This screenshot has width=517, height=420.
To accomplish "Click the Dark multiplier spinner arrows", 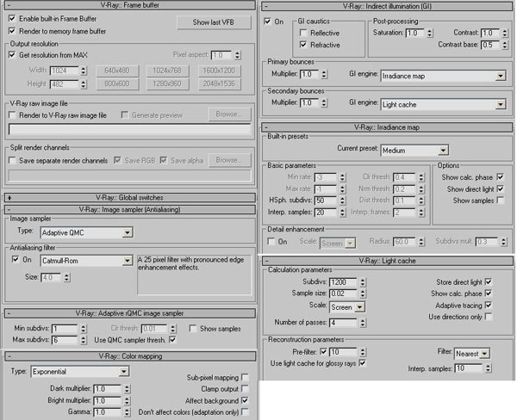I will point(127,389).
